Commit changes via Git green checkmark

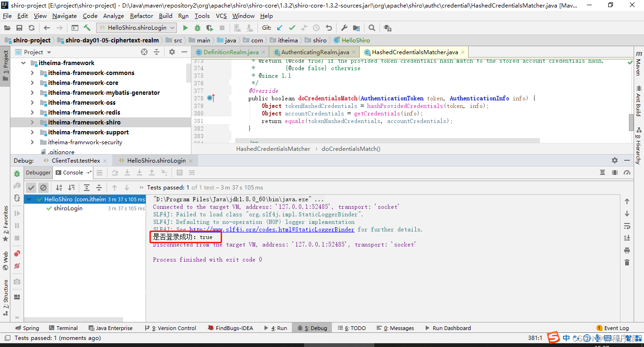[292, 28]
